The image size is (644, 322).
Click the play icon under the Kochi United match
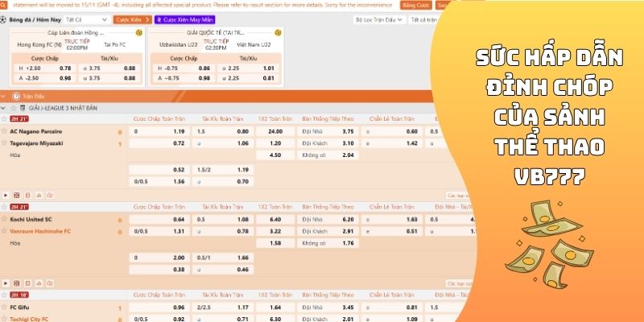coord(6,283)
